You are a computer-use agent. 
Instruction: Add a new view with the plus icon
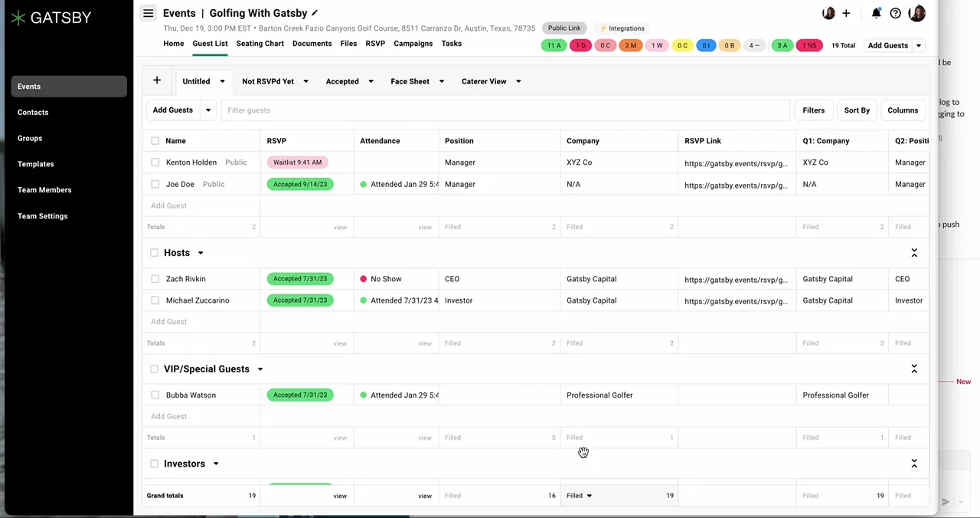pos(156,80)
